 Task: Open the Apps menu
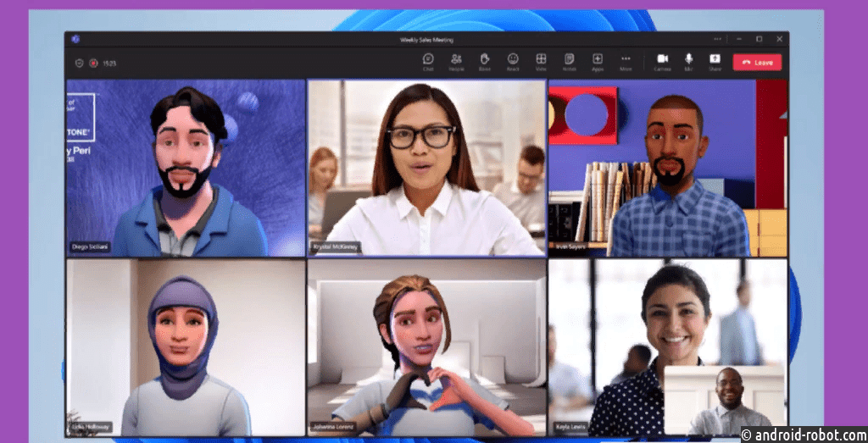tap(598, 62)
